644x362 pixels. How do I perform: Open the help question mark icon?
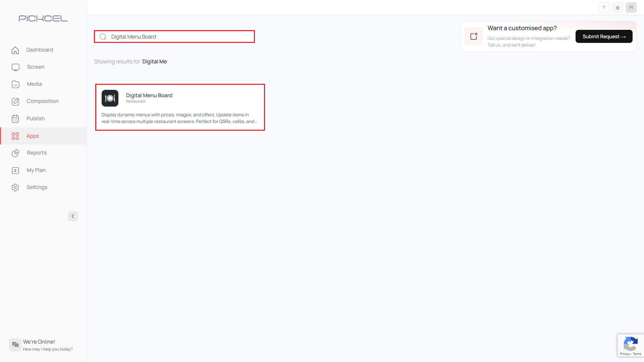click(604, 7)
